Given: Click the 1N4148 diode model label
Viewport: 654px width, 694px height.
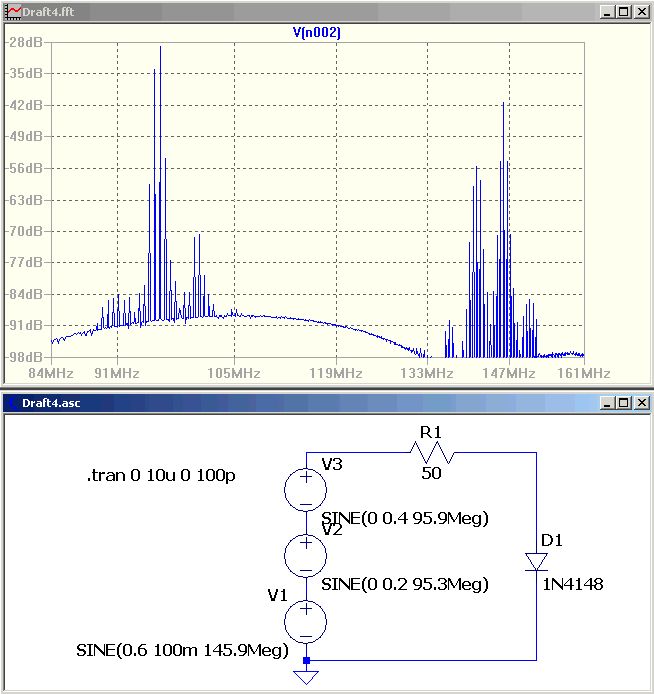Looking at the screenshot, I should (x=573, y=584).
